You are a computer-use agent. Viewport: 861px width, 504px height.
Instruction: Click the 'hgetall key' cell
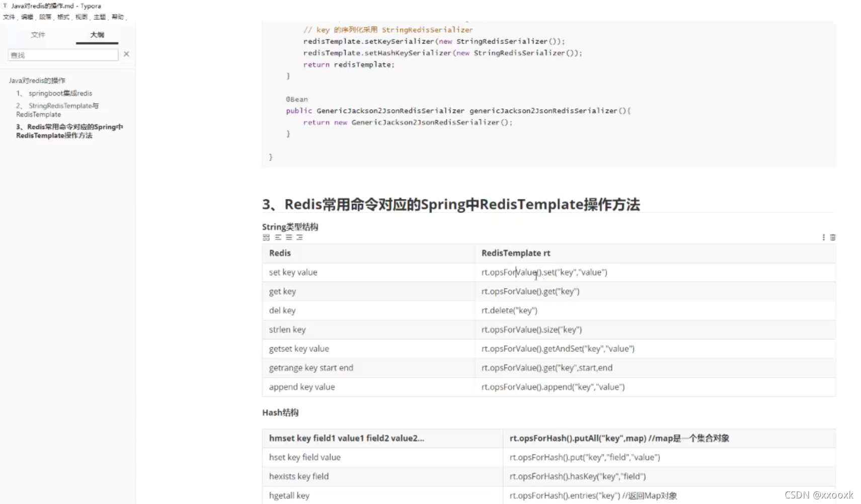pyautogui.click(x=382, y=495)
